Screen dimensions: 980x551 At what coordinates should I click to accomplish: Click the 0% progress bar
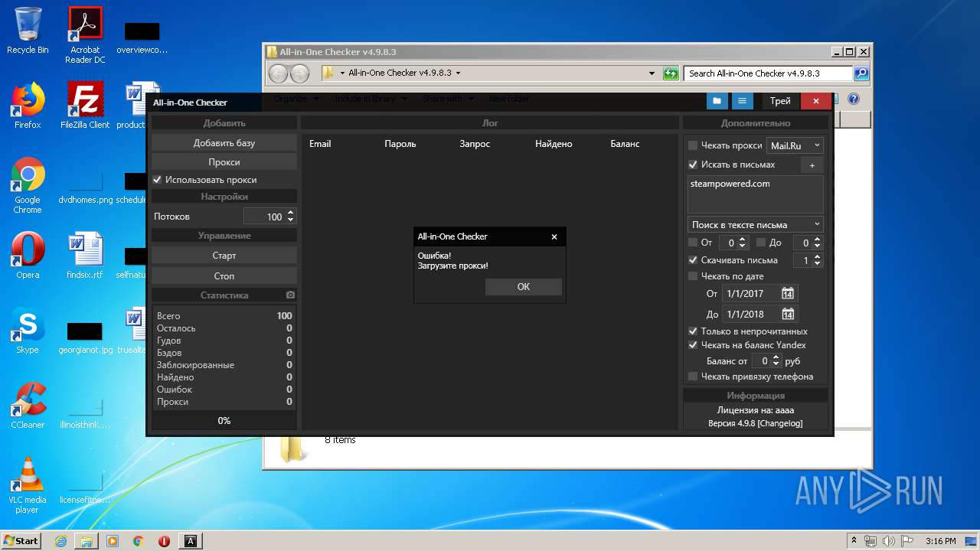click(224, 421)
